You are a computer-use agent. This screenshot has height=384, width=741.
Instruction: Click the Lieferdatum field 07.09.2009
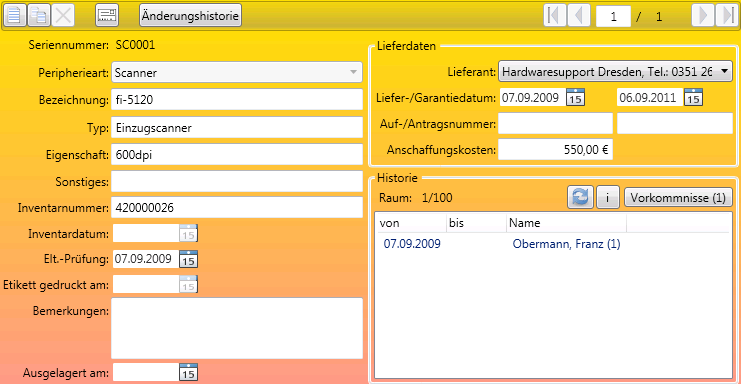point(533,97)
